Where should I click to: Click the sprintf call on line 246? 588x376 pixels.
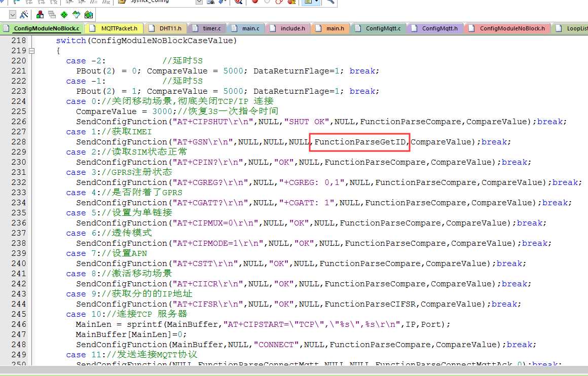(144, 324)
